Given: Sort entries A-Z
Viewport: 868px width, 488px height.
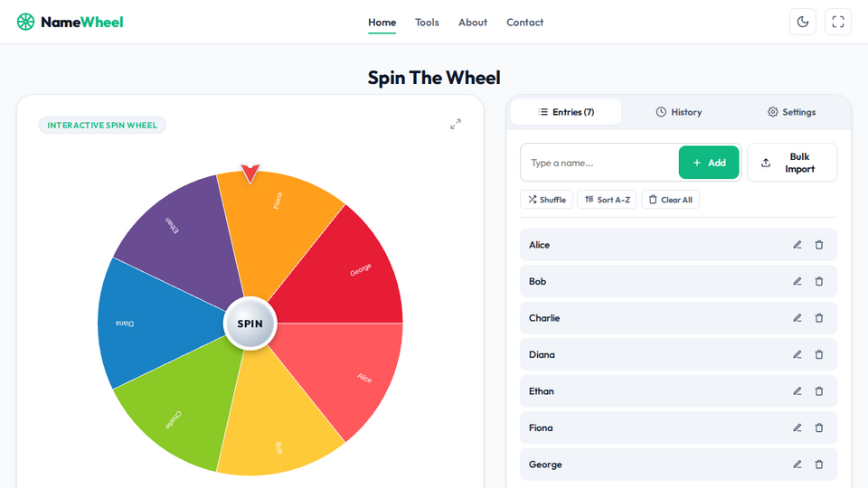Looking at the screenshot, I should click(607, 200).
